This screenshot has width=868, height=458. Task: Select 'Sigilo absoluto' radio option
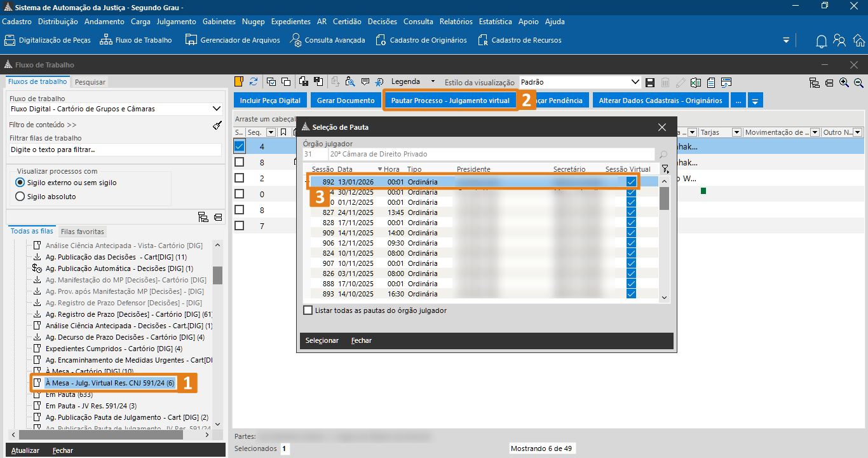pyautogui.click(x=20, y=197)
